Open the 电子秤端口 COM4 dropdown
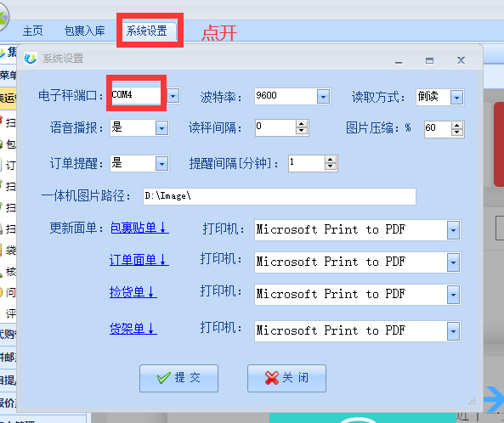 (173, 96)
